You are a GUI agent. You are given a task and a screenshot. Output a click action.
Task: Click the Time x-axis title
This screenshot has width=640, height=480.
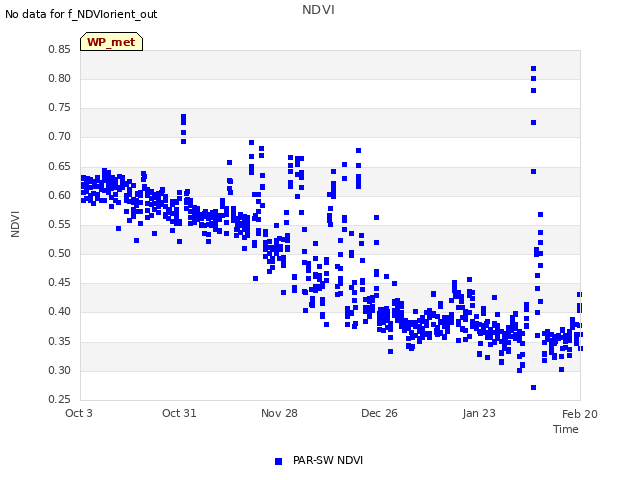point(566,429)
